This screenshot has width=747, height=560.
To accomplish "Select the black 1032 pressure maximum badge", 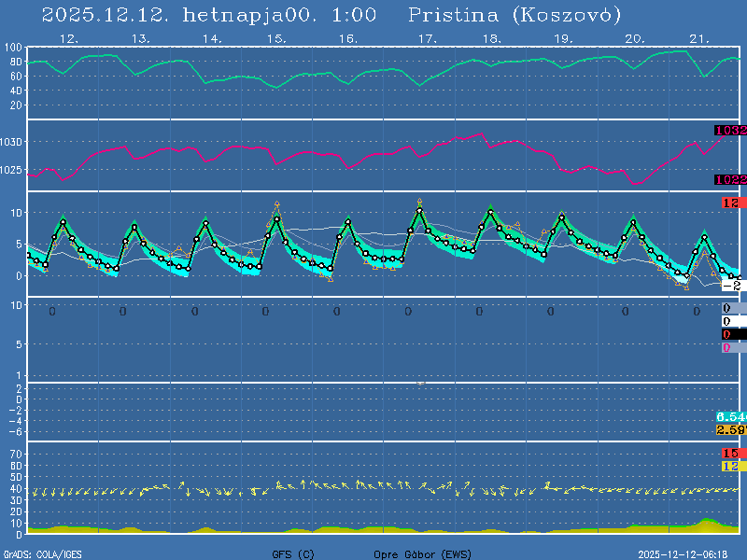I will [x=730, y=131].
